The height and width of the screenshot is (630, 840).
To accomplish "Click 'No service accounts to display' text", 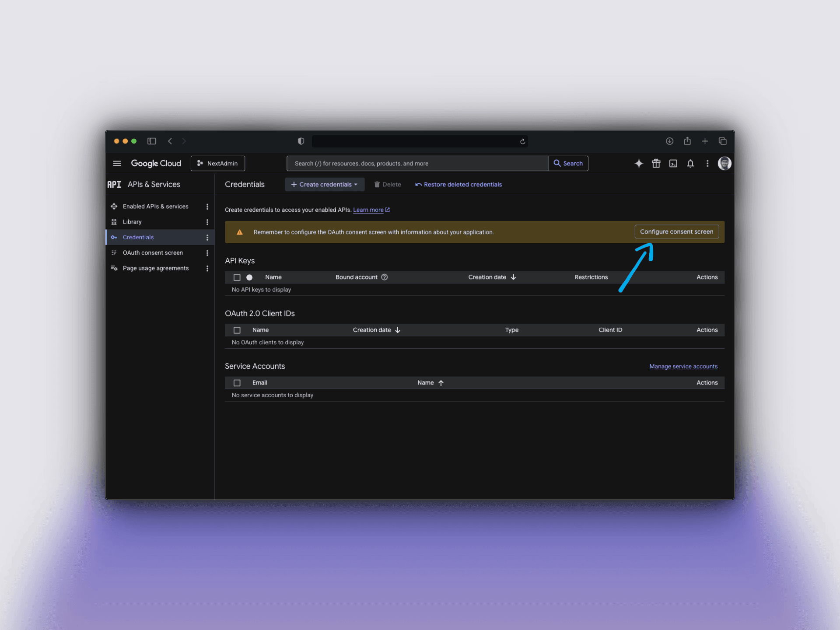I will (273, 395).
